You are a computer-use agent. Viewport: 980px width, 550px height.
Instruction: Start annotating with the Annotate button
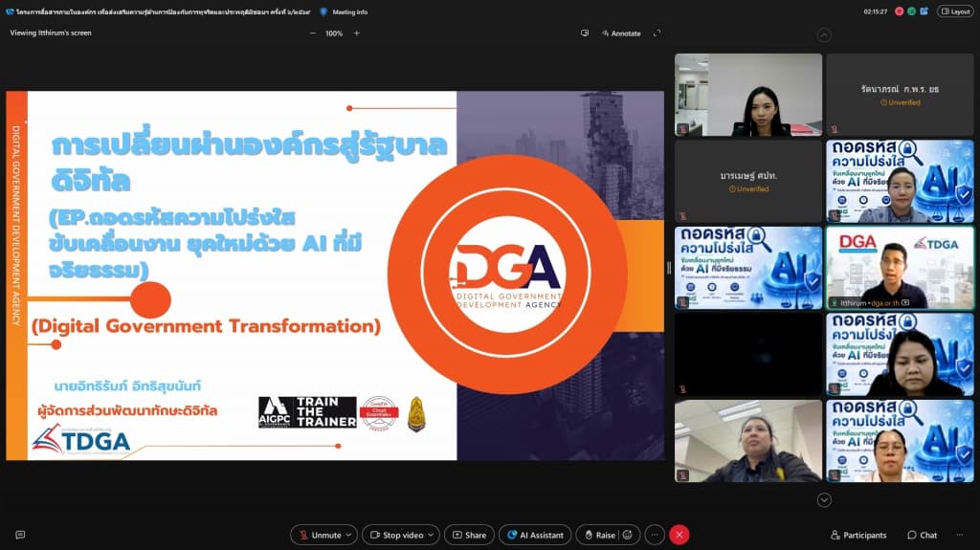click(x=621, y=33)
